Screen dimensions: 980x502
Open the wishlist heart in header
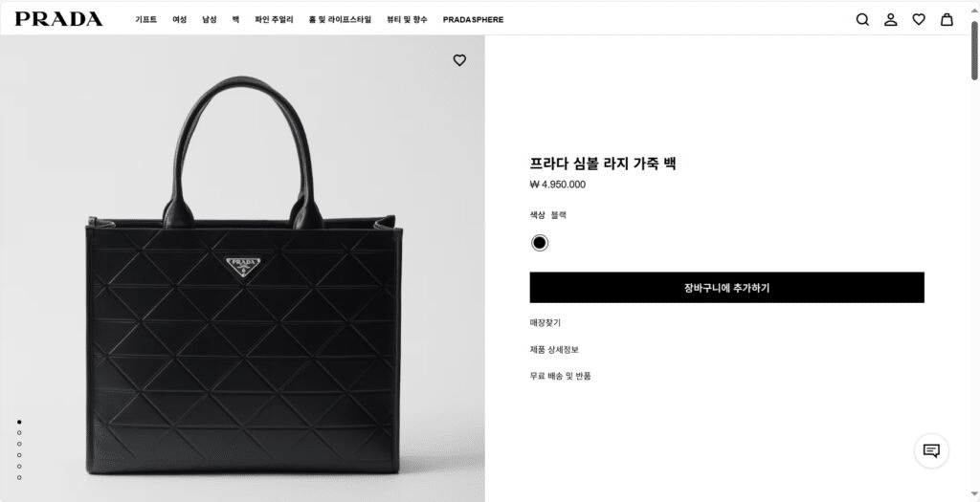pos(919,19)
